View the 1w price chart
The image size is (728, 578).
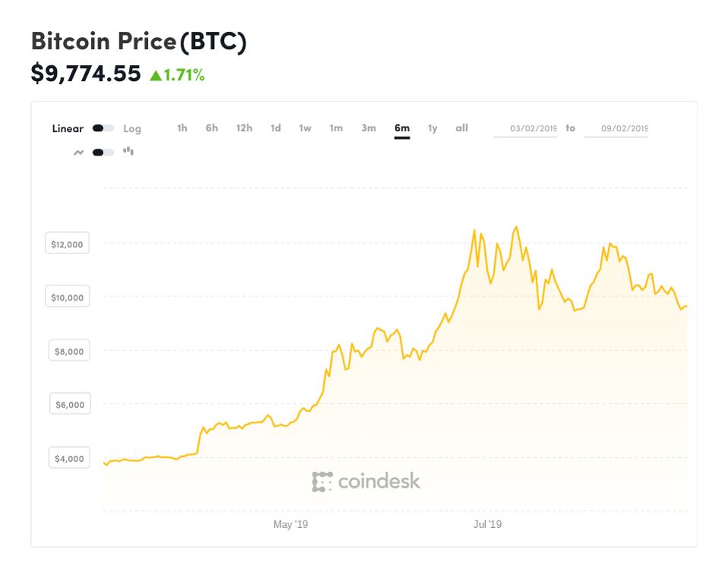click(304, 129)
